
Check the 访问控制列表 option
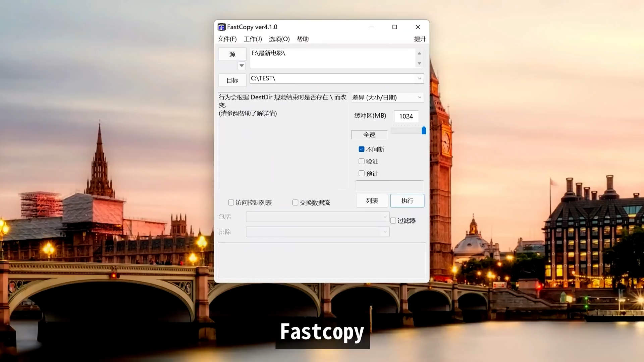pyautogui.click(x=231, y=202)
